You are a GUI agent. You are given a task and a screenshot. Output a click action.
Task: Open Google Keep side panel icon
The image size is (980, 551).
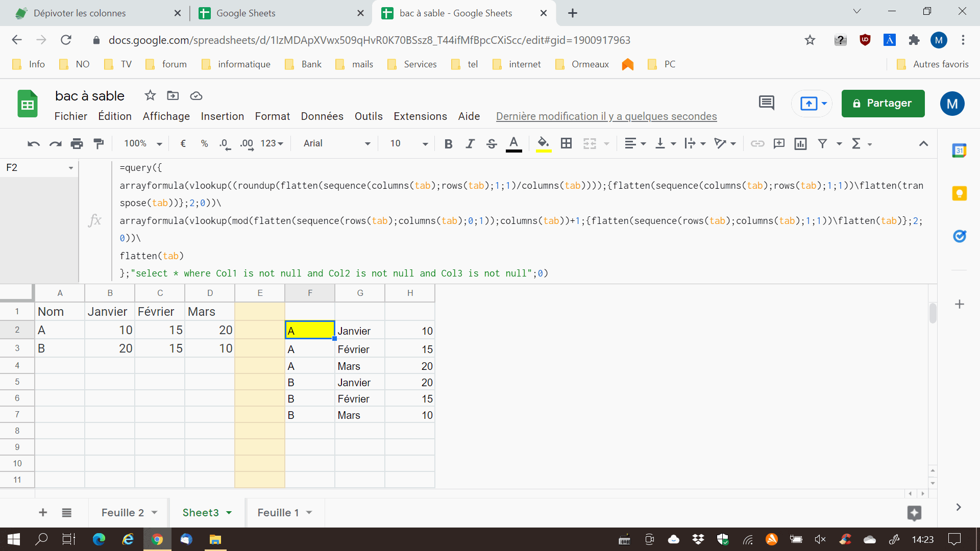(959, 194)
